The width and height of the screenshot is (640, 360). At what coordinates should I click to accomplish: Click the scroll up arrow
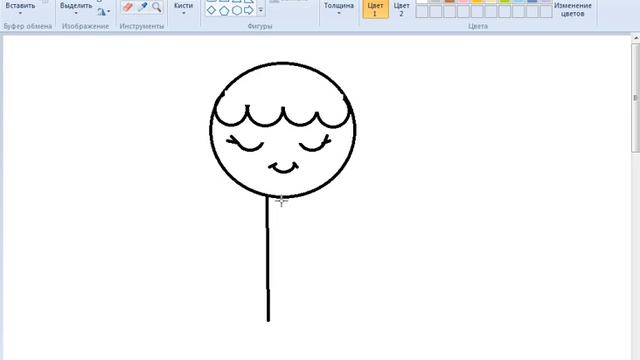(636, 38)
